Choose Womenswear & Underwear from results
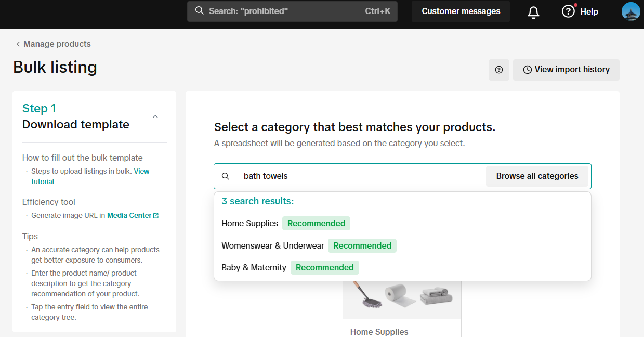The width and height of the screenshot is (644, 337). click(272, 246)
